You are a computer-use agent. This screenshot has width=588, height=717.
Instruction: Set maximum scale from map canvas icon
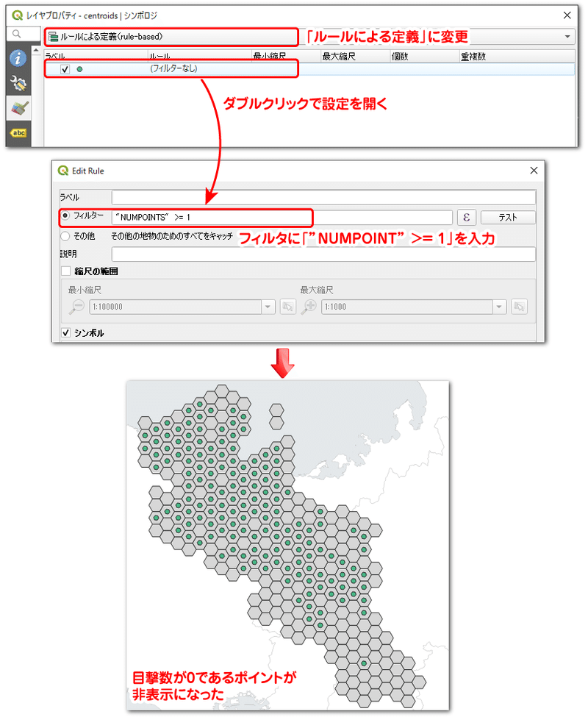[x=520, y=307]
